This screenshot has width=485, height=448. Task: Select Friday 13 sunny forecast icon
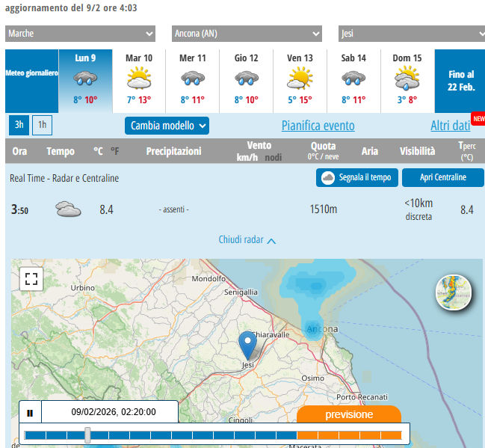pyautogui.click(x=300, y=78)
